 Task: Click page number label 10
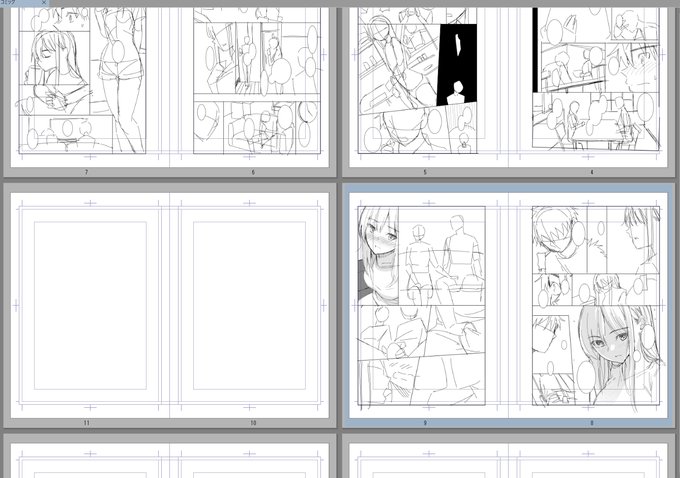(253, 423)
